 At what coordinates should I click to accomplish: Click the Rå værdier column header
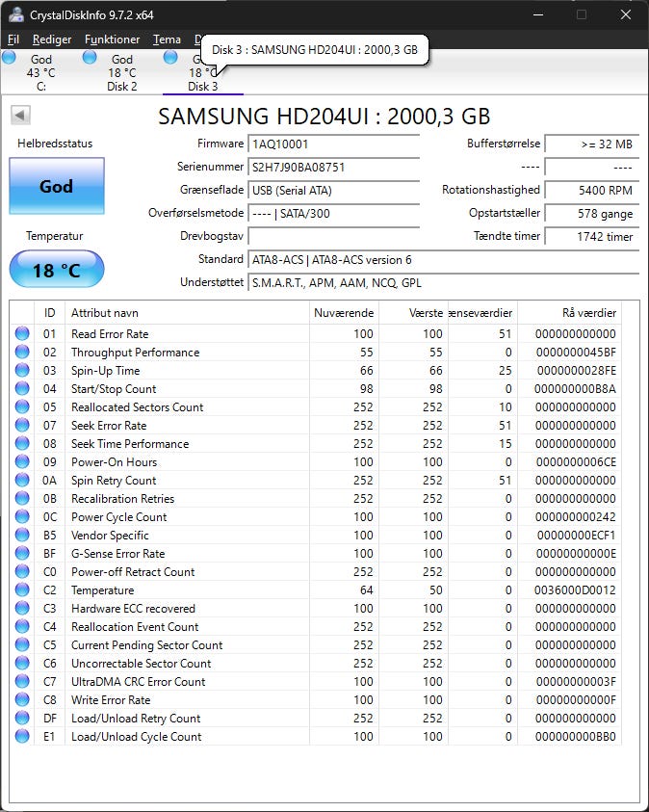point(570,313)
